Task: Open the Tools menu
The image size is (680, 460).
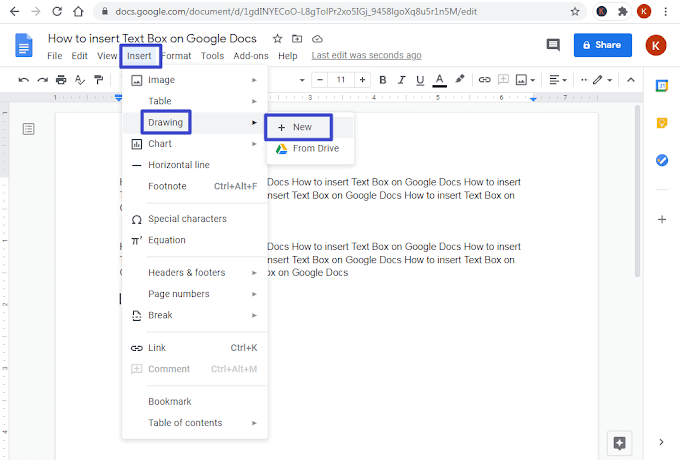Action: pyautogui.click(x=212, y=56)
